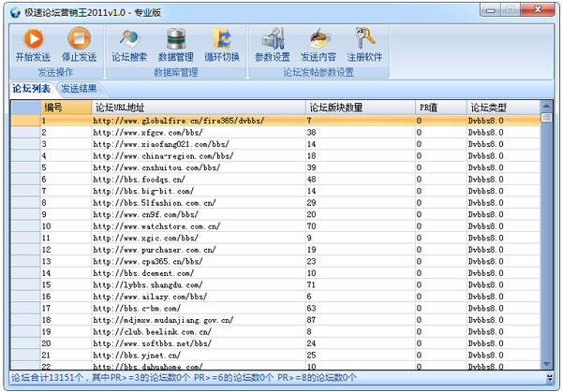
Task: Click the 循环切换 loop switch icon
Action: pyautogui.click(x=222, y=44)
